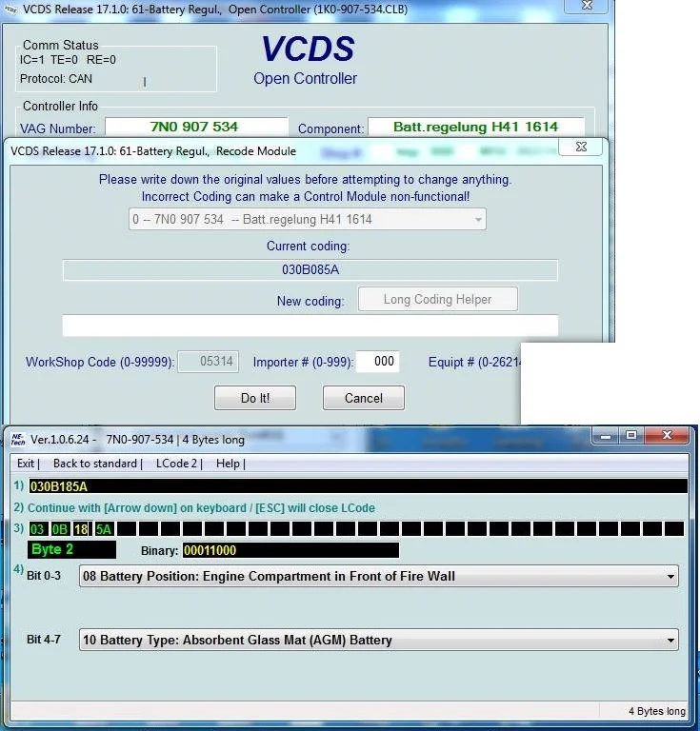Select byte 0B in the byte row

coord(60,529)
